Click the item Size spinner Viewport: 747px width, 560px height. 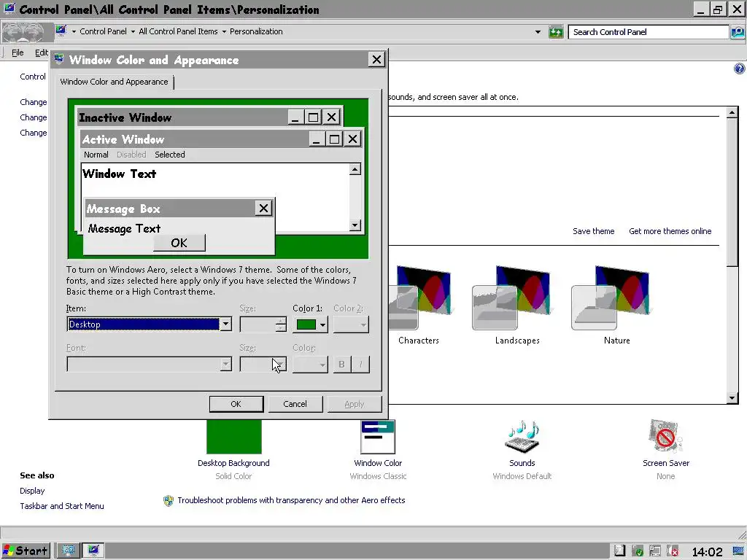pos(263,324)
